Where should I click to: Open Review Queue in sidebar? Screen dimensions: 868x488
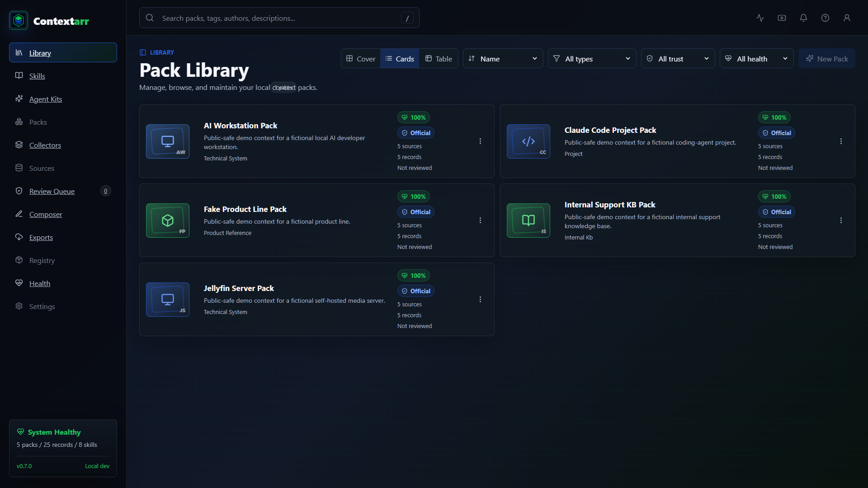click(63, 191)
